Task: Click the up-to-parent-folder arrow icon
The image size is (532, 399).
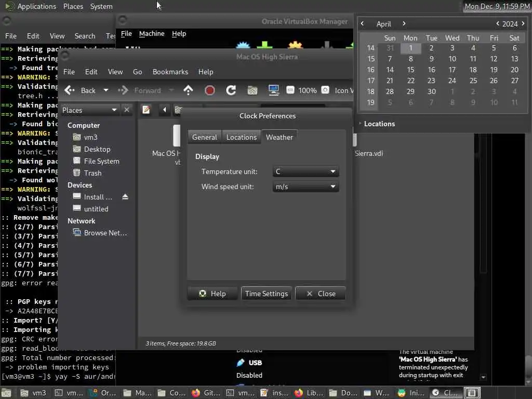Action: [x=188, y=90]
